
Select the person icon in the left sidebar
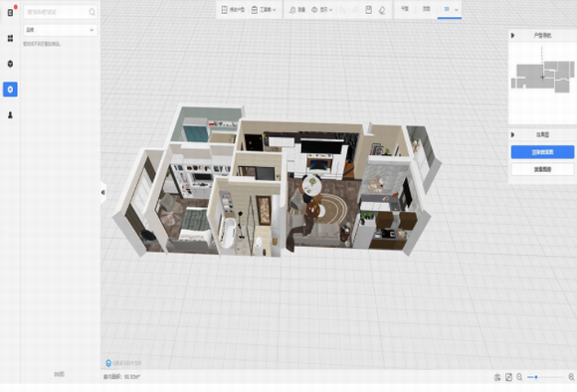point(10,115)
